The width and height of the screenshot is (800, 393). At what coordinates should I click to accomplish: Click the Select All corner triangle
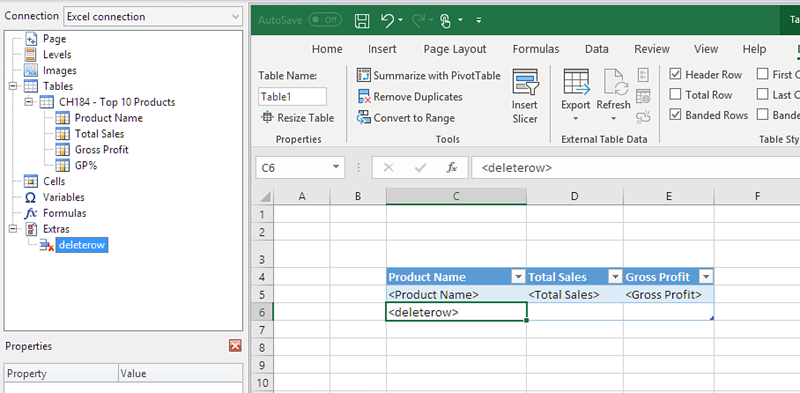[264, 196]
